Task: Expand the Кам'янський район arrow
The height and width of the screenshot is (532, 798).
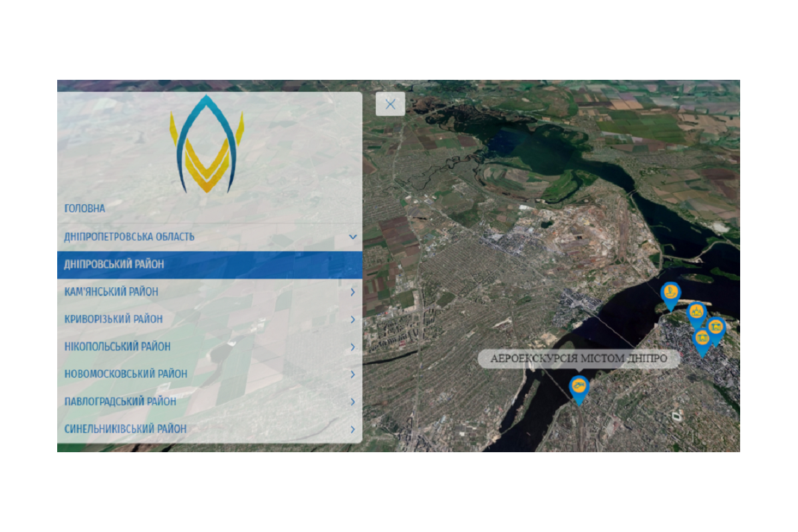Action: pos(352,292)
